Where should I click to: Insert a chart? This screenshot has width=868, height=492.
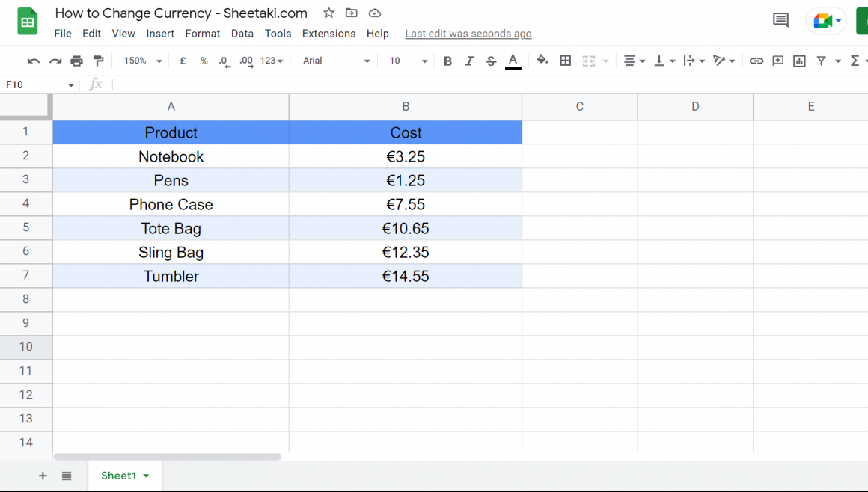798,61
